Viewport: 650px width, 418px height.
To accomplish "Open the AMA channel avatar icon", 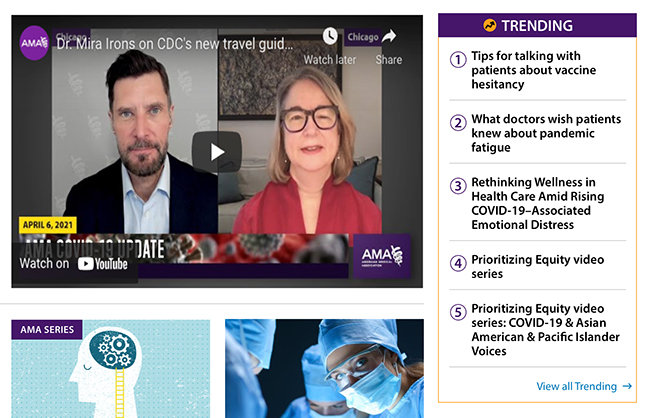I will click(34, 43).
